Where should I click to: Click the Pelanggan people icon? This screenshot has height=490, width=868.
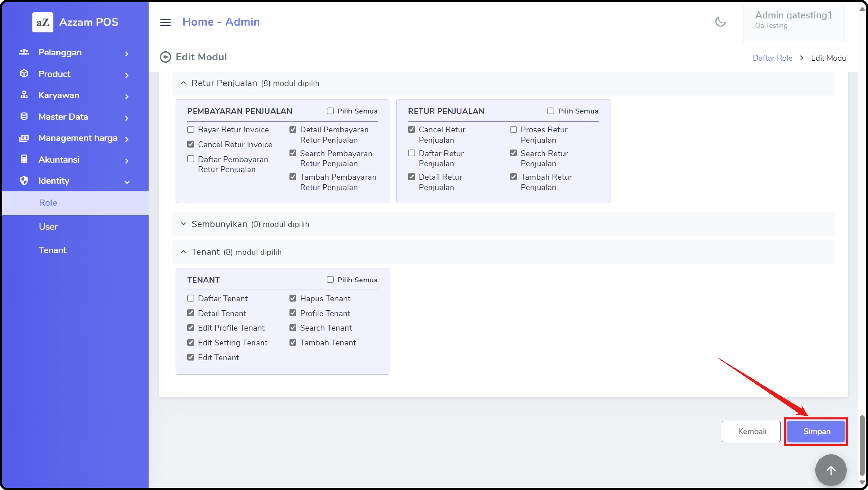24,52
